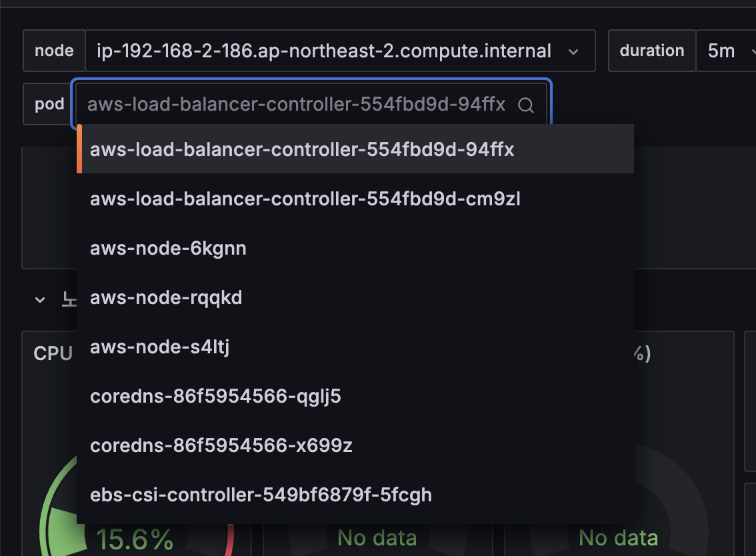Click the pod variable label
756x556 pixels.
coord(49,104)
